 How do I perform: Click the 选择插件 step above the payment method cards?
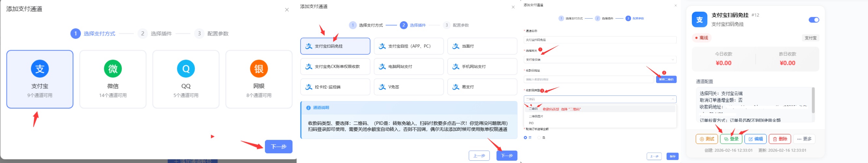pos(155,34)
